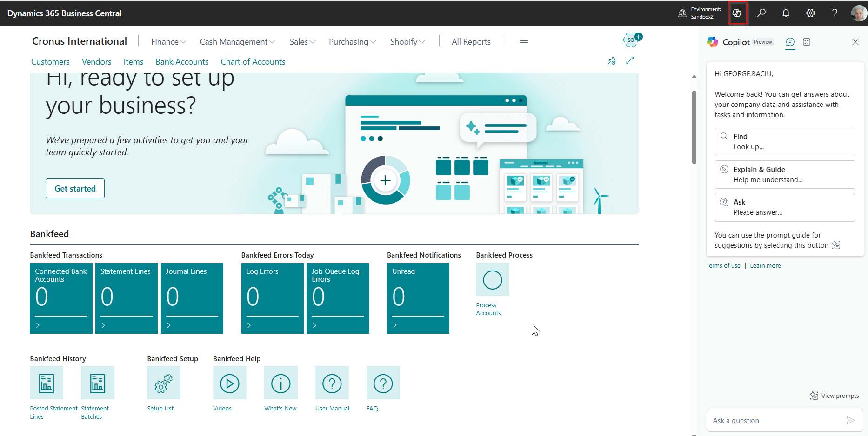
Task: Send the Copilot question arrow
Action: pyautogui.click(x=850, y=420)
